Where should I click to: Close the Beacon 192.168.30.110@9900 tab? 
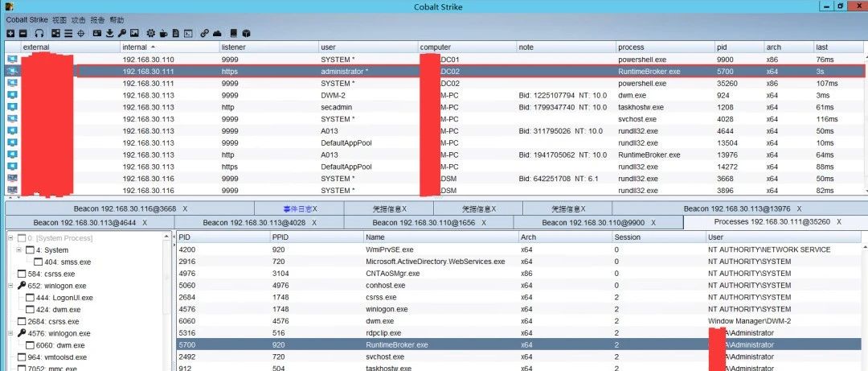pos(653,222)
